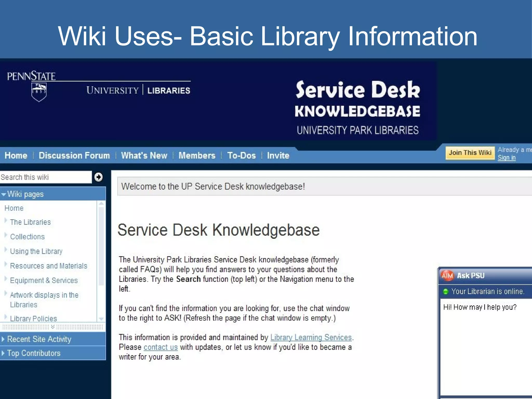
Task: Click the Sign in link
Action: 507,158
